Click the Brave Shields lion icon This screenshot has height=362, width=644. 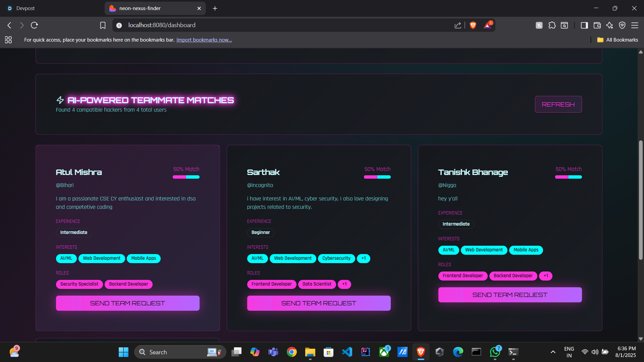point(473,25)
